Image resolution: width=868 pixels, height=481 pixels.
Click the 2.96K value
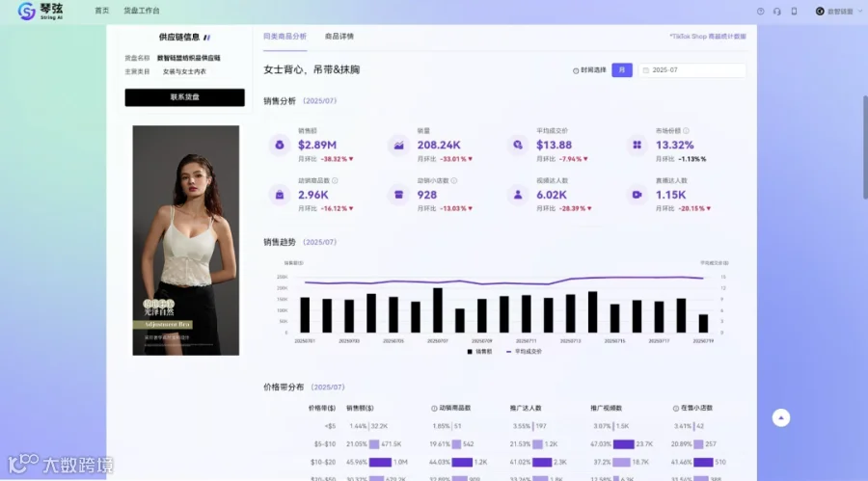[x=313, y=195]
